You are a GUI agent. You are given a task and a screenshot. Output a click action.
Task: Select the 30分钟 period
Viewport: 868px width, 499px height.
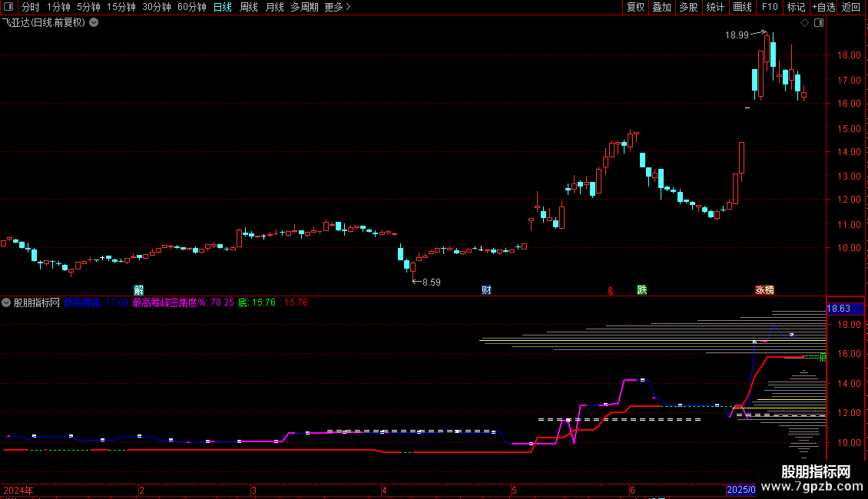pyautogui.click(x=157, y=7)
